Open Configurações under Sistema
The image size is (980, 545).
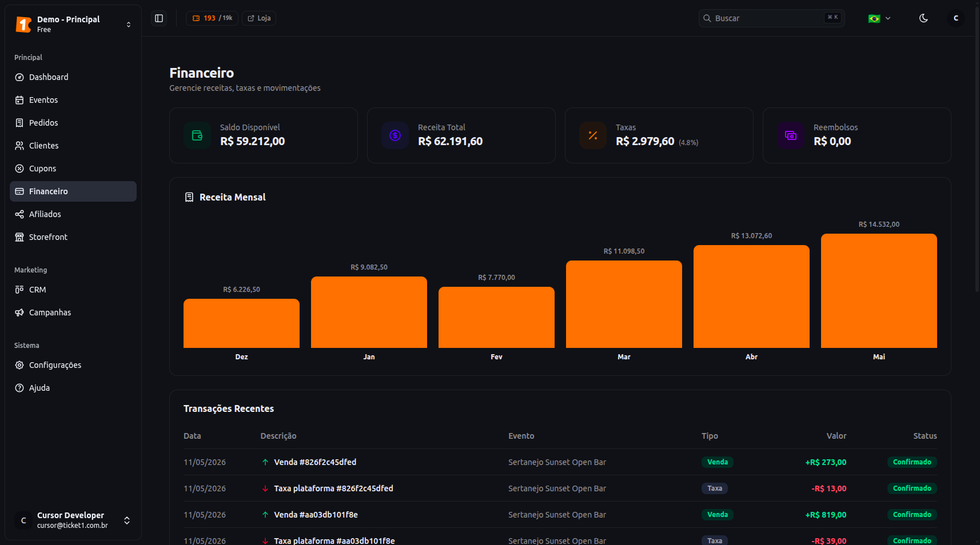click(73, 365)
